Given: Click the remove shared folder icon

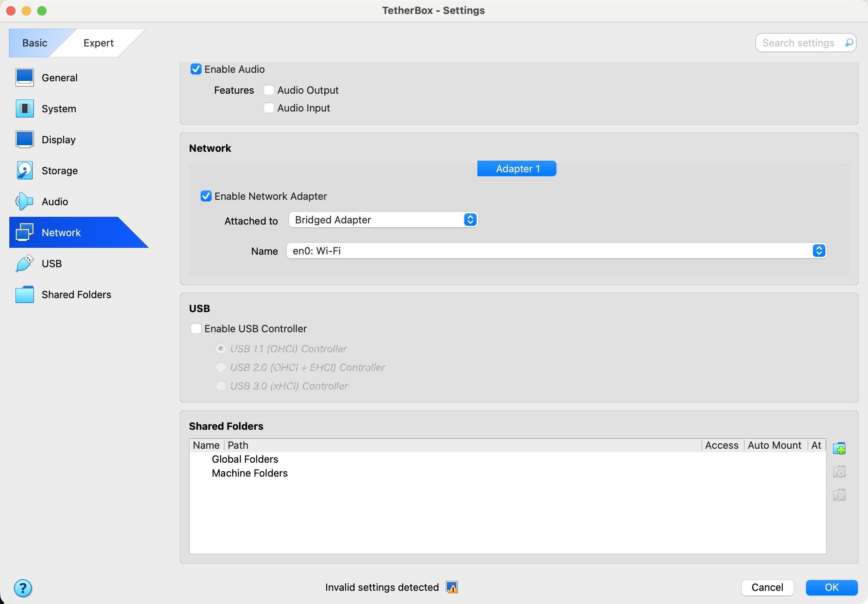Looking at the screenshot, I should pyautogui.click(x=839, y=495).
